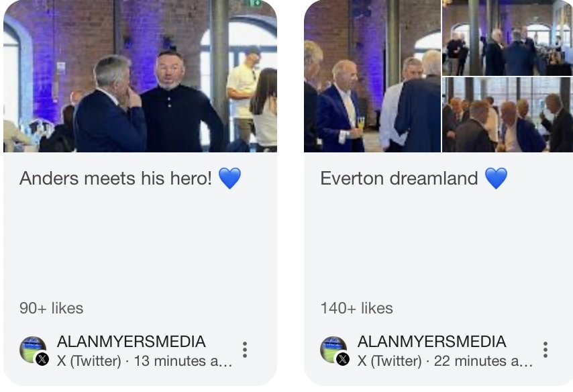Click the ALANMYERSMEDIA name on the right card
The width and height of the screenshot is (573, 392).
pyautogui.click(x=431, y=342)
